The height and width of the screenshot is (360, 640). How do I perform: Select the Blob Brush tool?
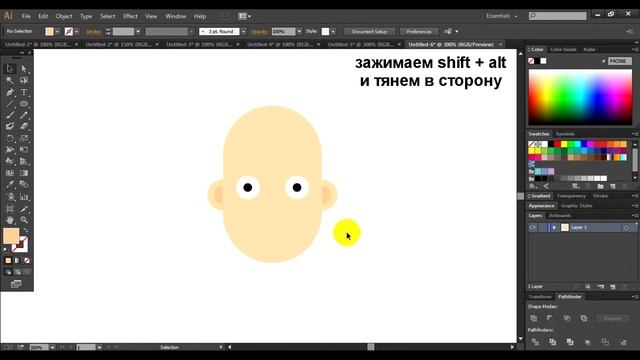(x=10, y=127)
